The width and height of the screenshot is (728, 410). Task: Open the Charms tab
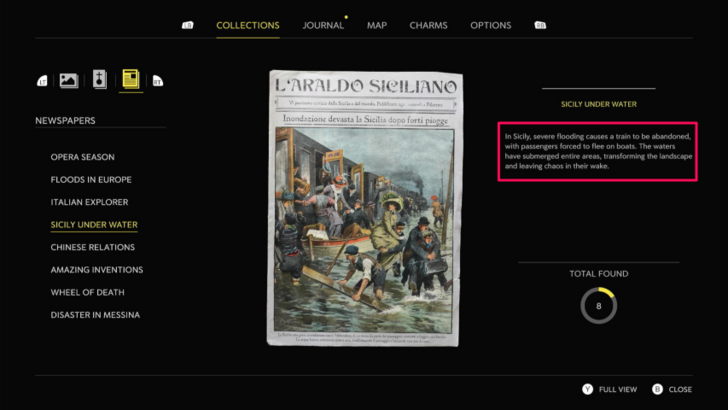click(x=429, y=26)
